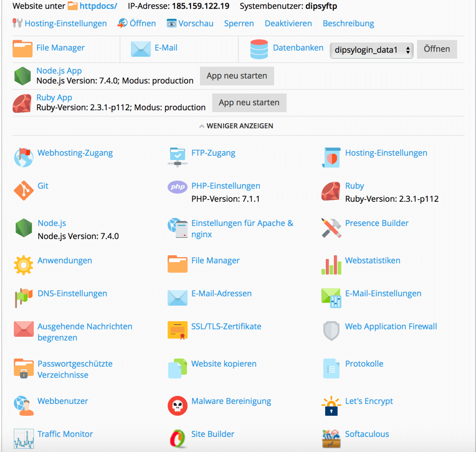Open the SSL/TLS-Zertifikate certificate icon

point(178,331)
